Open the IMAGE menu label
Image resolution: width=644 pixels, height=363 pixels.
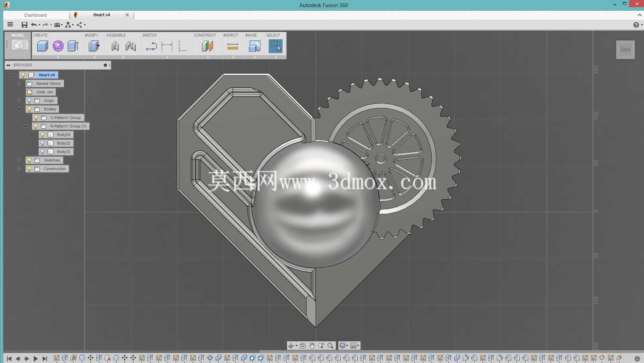click(251, 35)
